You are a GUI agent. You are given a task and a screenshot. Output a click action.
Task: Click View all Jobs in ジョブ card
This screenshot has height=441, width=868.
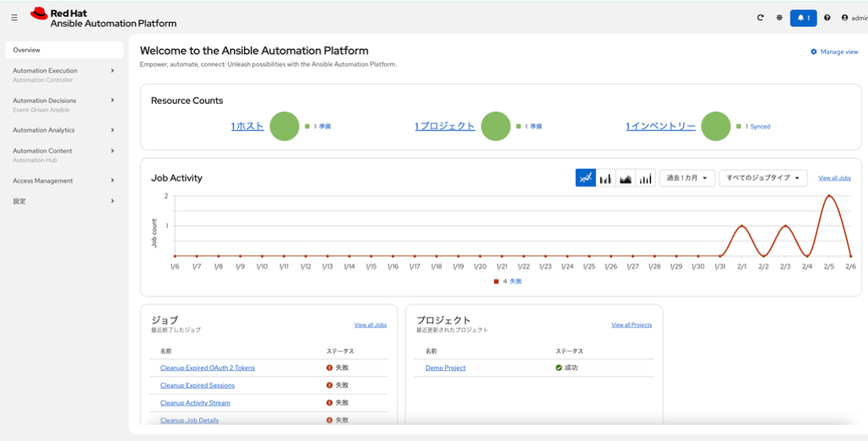click(x=371, y=324)
